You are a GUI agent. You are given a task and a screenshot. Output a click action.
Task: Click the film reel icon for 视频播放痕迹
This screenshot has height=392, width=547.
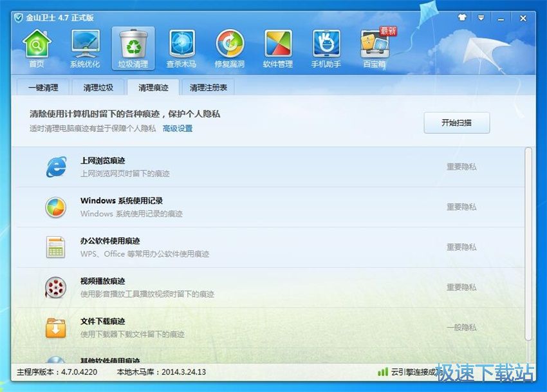click(55, 287)
